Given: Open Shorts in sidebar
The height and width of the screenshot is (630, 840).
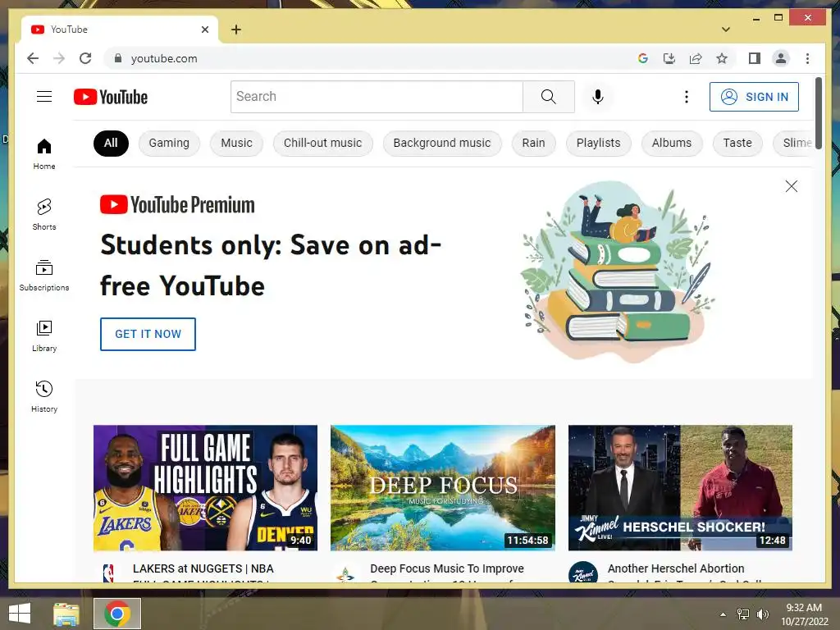Looking at the screenshot, I should pyautogui.click(x=44, y=215).
